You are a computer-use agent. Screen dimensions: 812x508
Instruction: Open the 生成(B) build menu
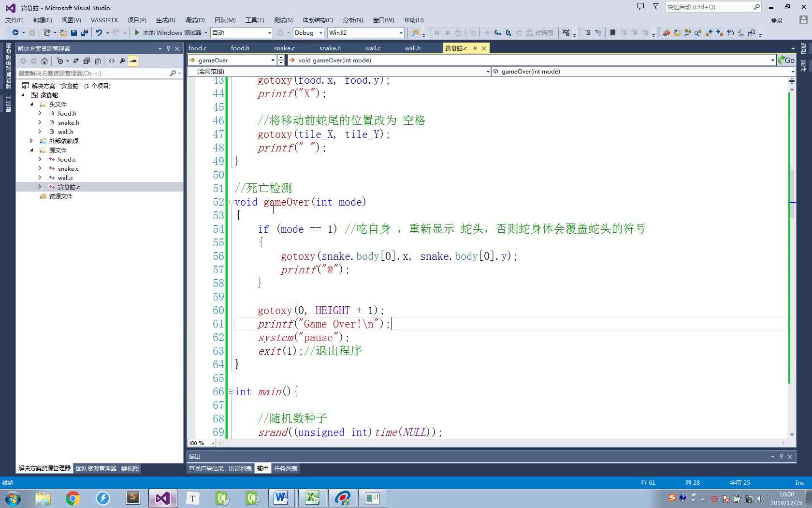tap(165, 20)
